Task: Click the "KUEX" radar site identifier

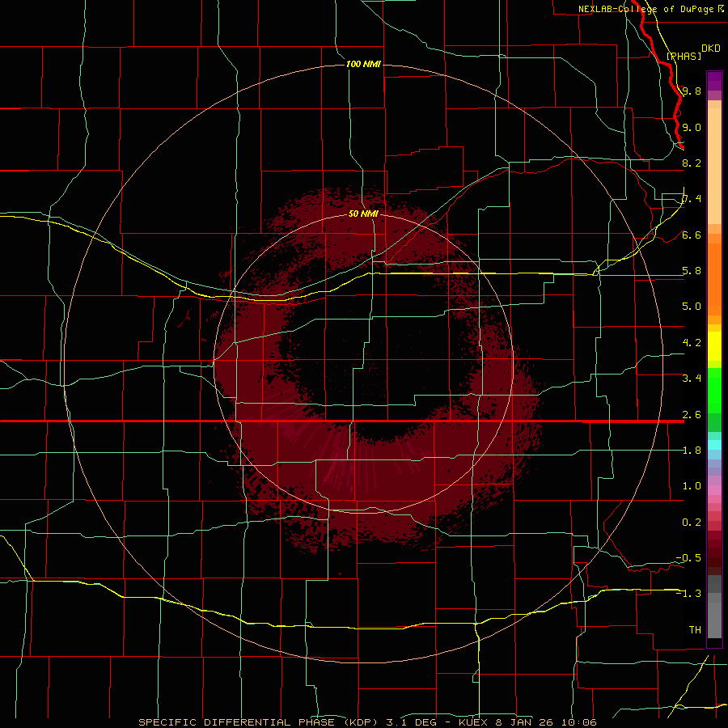Action: 473,722
